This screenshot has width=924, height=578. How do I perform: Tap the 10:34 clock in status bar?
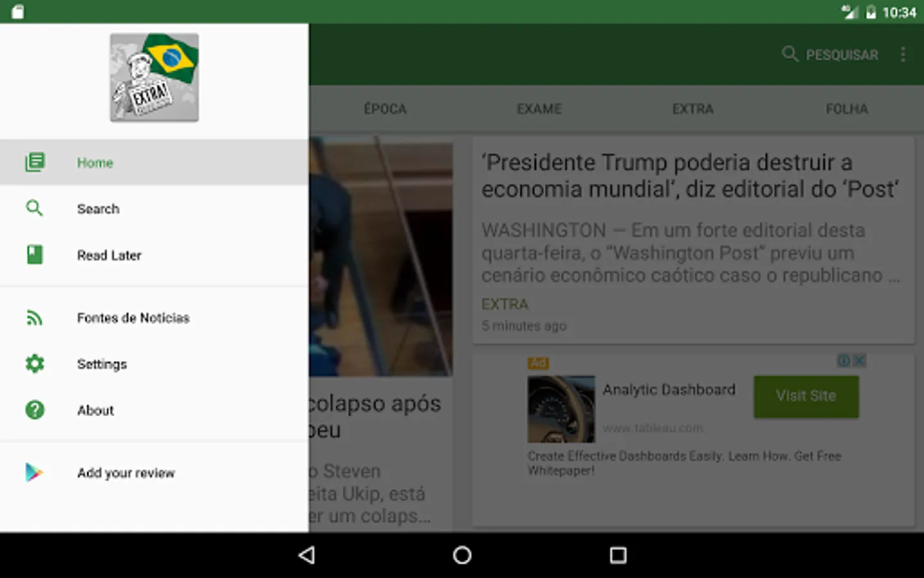(899, 12)
